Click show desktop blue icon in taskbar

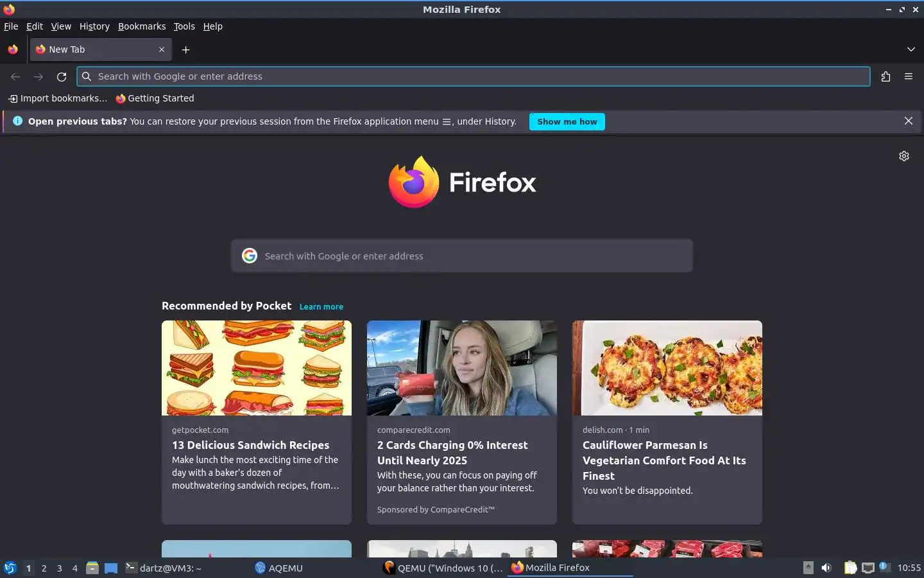[111, 568]
